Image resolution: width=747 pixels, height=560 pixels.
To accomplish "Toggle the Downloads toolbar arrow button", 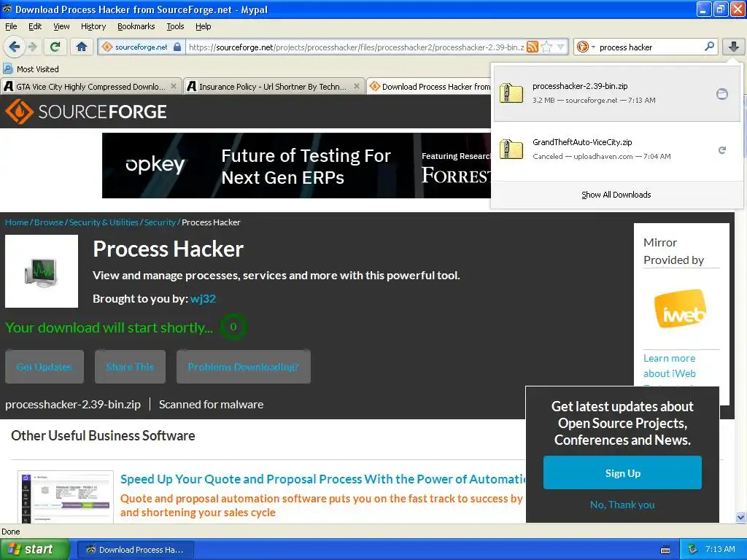I will tap(734, 47).
